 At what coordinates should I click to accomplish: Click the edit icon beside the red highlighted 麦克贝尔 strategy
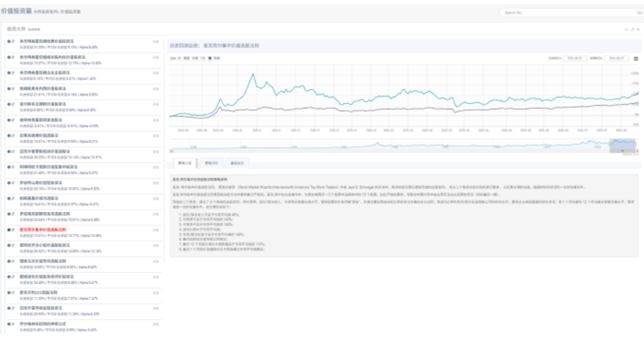12,229
